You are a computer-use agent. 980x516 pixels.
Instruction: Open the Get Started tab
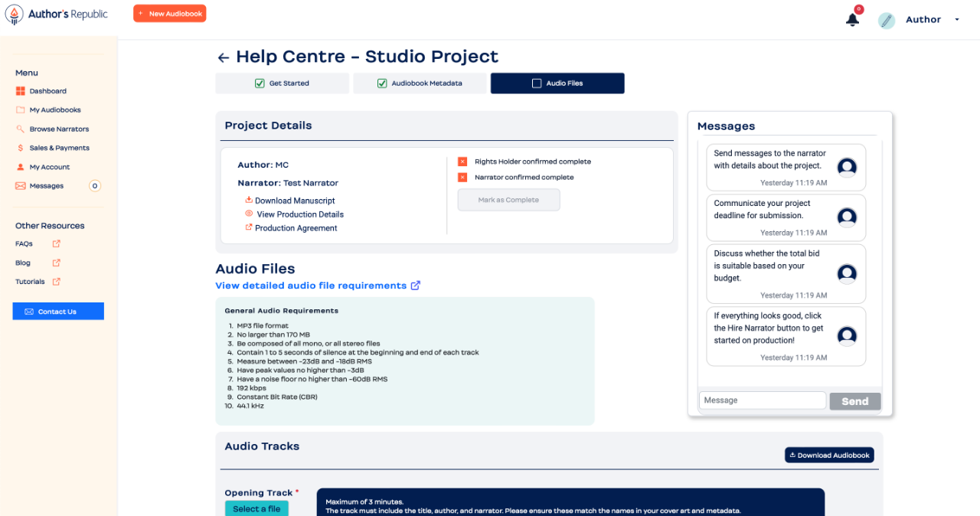282,83
